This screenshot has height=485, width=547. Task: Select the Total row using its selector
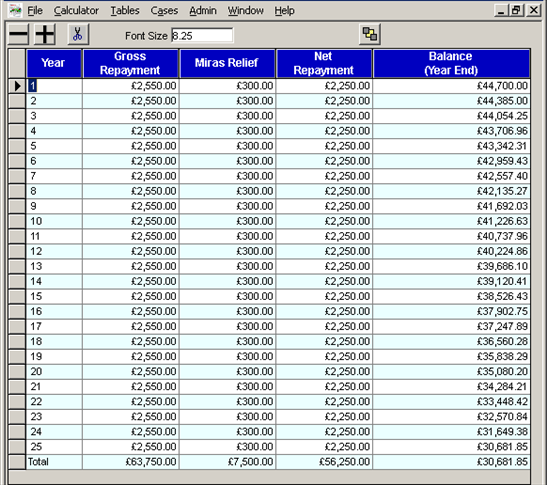point(17,462)
